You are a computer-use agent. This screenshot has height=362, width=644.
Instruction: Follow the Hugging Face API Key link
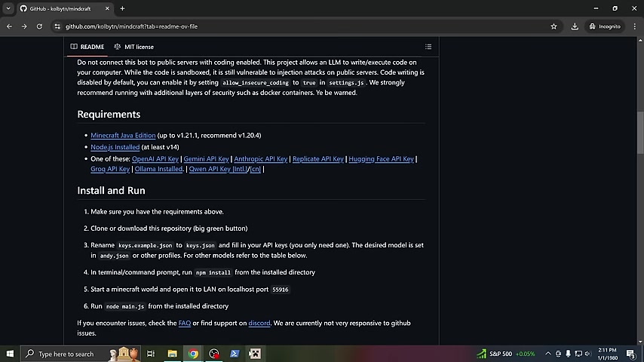[381, 158]
